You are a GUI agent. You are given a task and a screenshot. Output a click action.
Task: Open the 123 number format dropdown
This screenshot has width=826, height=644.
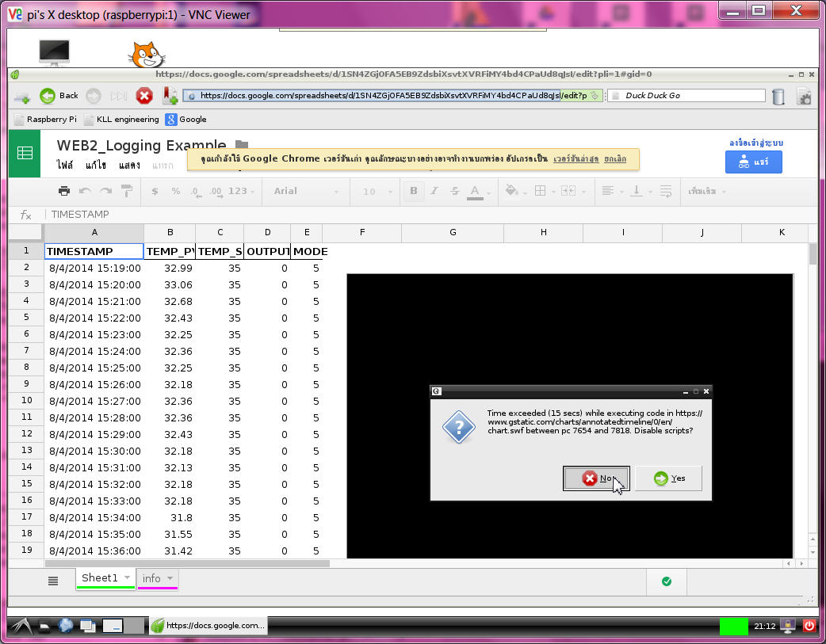(x=242, y=191)
